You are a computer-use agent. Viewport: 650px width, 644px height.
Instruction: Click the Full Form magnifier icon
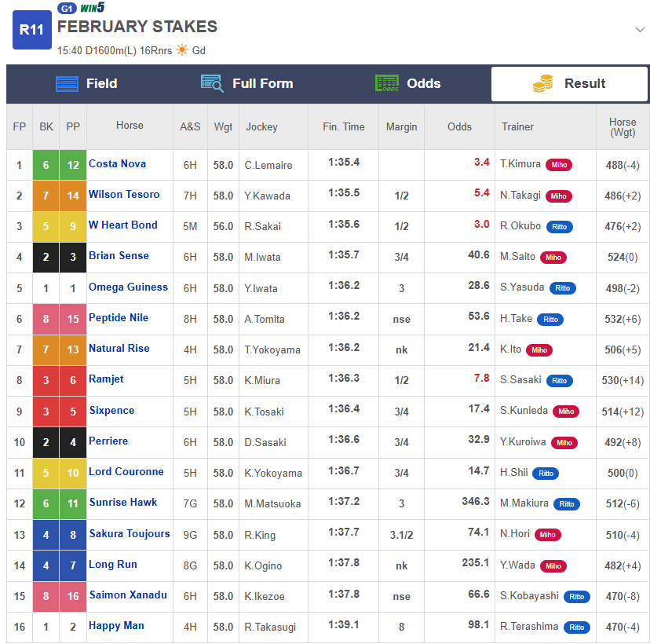(x=212, y=84)
